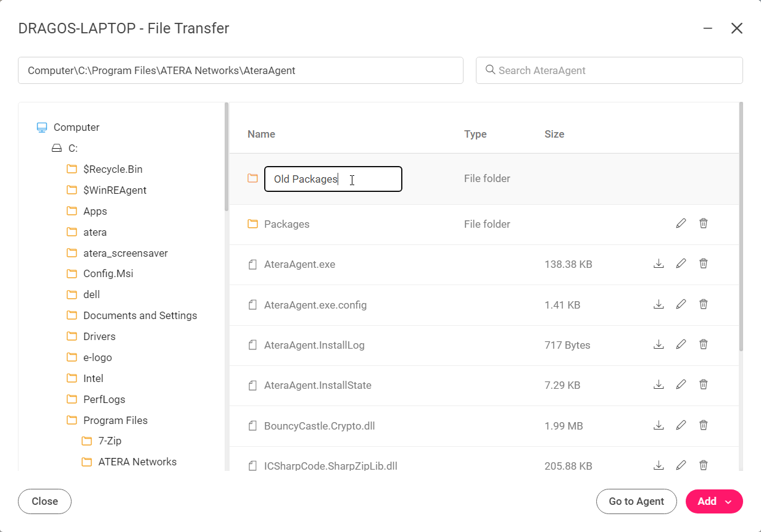Delete AteraAgent.exe.config
This screenshot has width=761, height=532.
(x=703, y=304)
